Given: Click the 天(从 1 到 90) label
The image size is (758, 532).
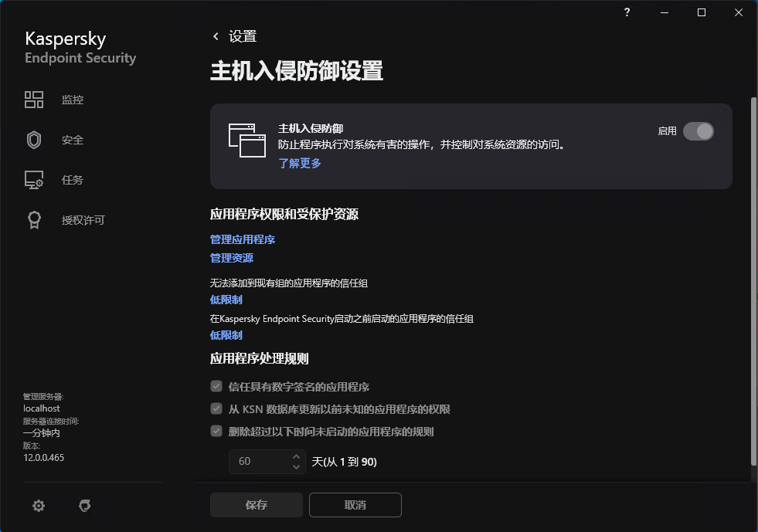Looking at the screenshot, I should pyautogui.click(x=344, y=462).
